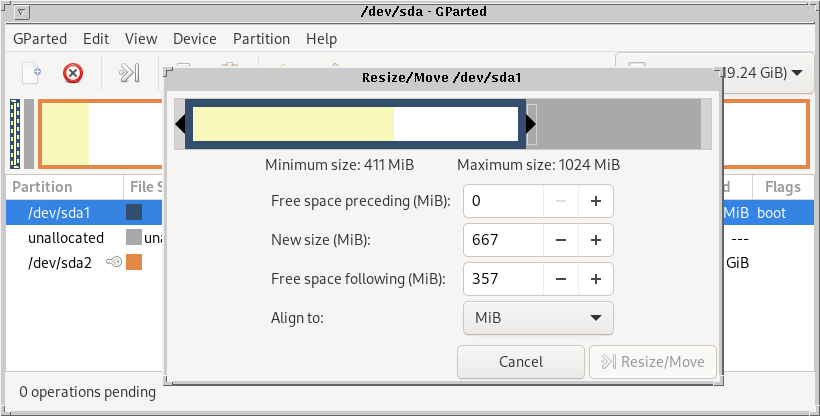
Task: Click the New partition toolbar icon
Action: click(31, 73)
